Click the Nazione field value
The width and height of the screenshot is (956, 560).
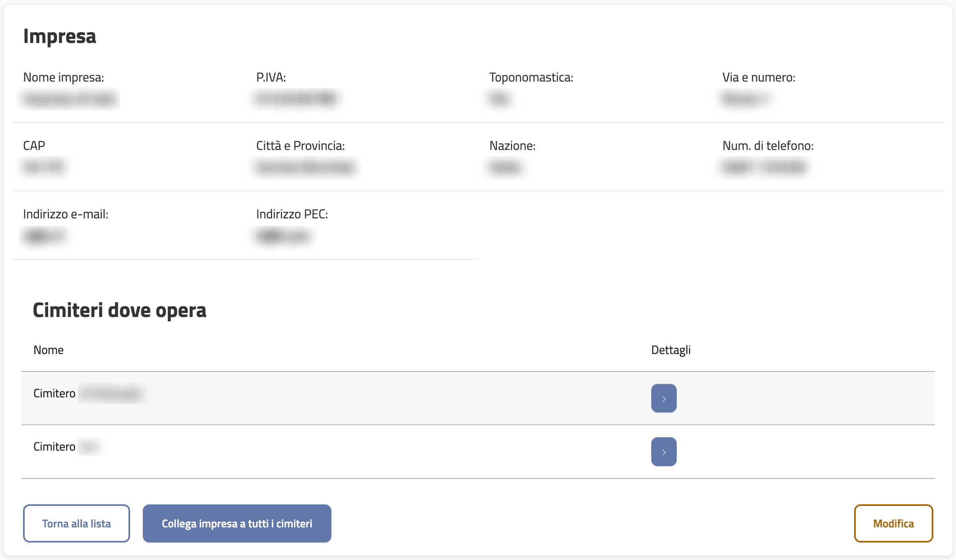pos(505,167)
